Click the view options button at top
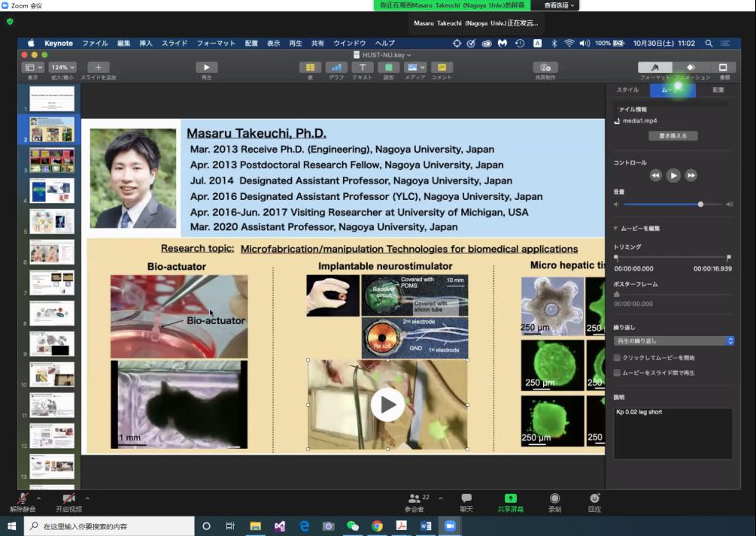This screenshot has height=536, width=756. coord(560,5)
